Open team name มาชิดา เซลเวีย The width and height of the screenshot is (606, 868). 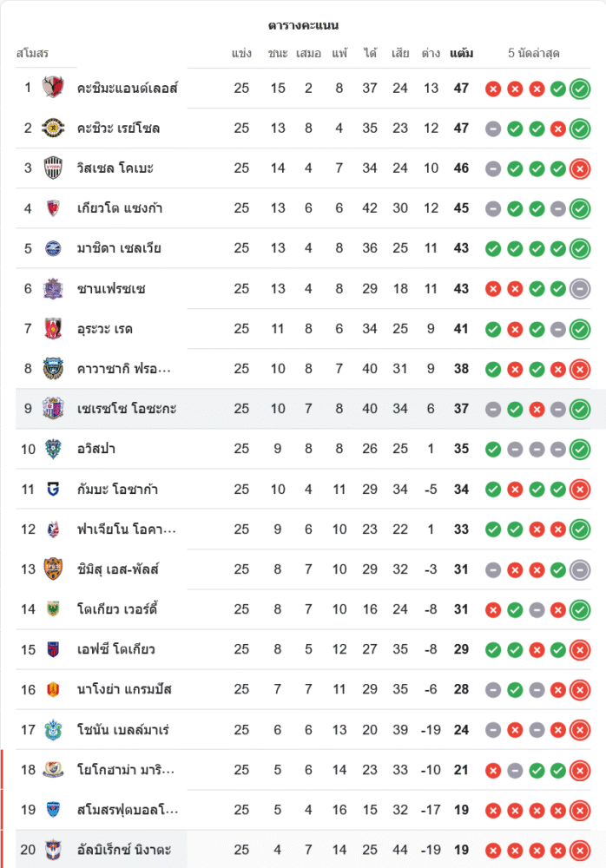click(119, 248)
